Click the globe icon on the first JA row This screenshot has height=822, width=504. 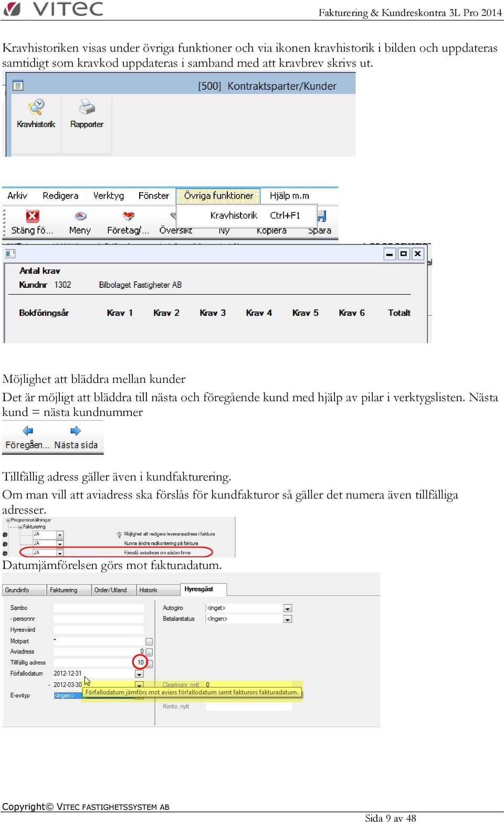click(x=5, y=535)
